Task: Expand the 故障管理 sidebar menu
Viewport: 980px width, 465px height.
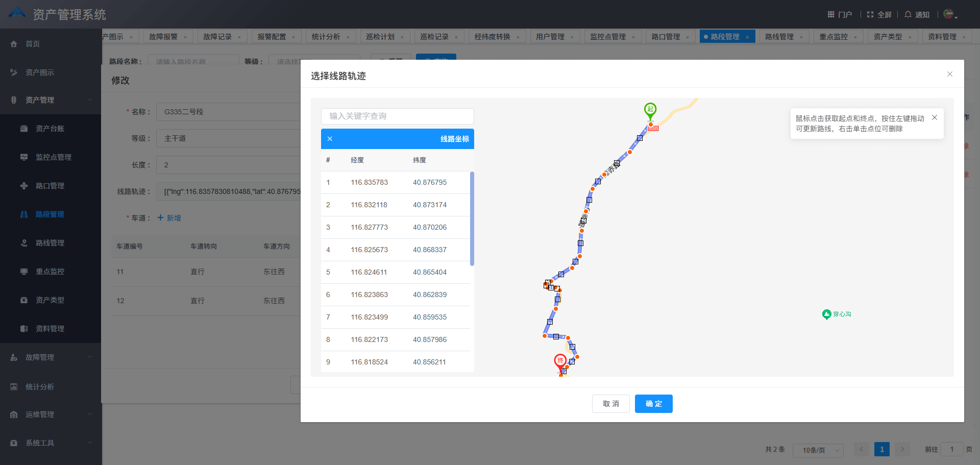Action: point(50,357)
